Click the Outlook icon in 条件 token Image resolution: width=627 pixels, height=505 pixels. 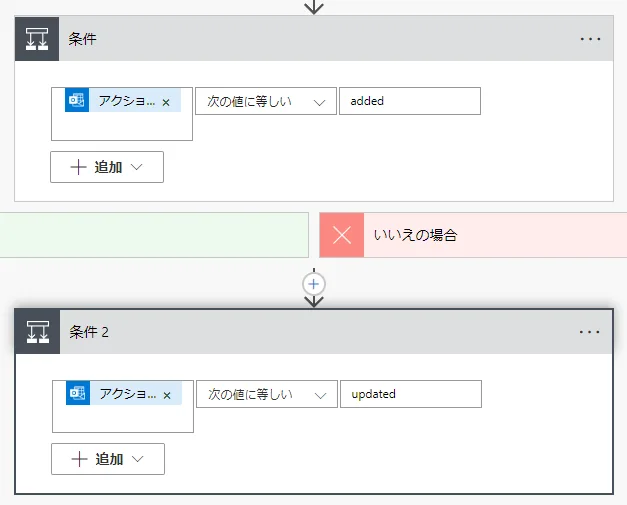coord(77,101)
